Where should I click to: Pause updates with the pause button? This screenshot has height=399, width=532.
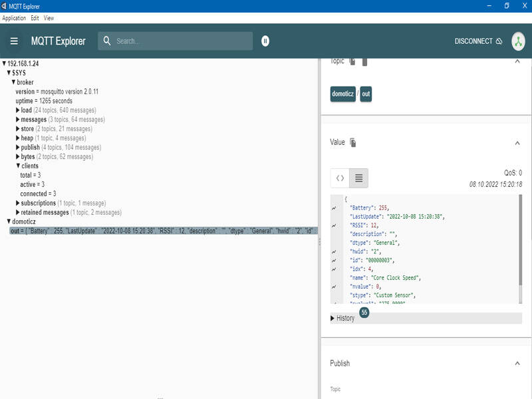(x=265, y=41)
